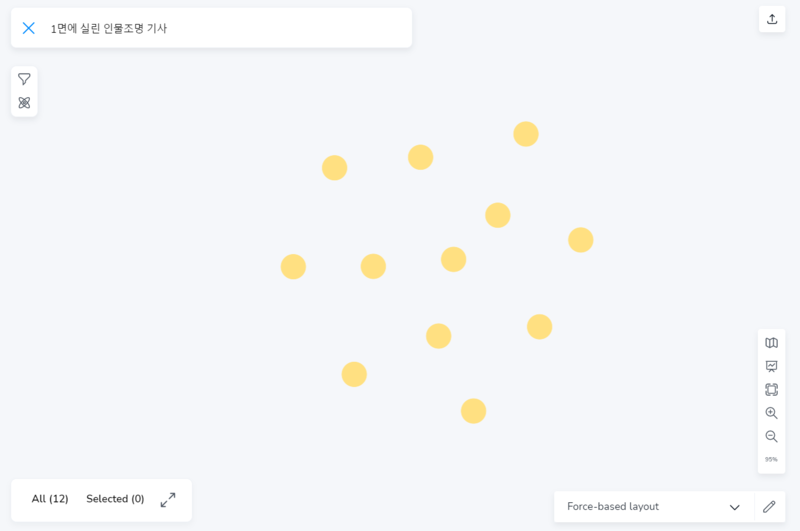The width and height of the screenshot is (800, 531).
Task: Click the 95% zoom level indicator
Action: click(x=771, y=459)
